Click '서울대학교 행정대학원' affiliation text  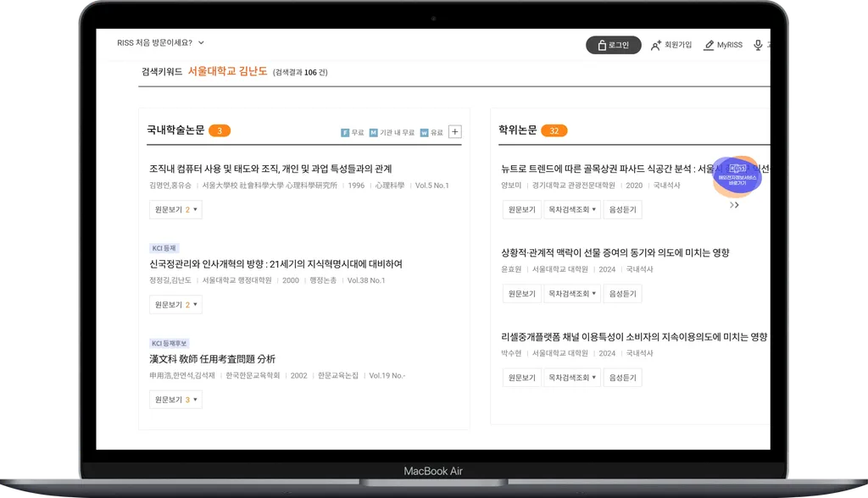click(x=237, y=280)
